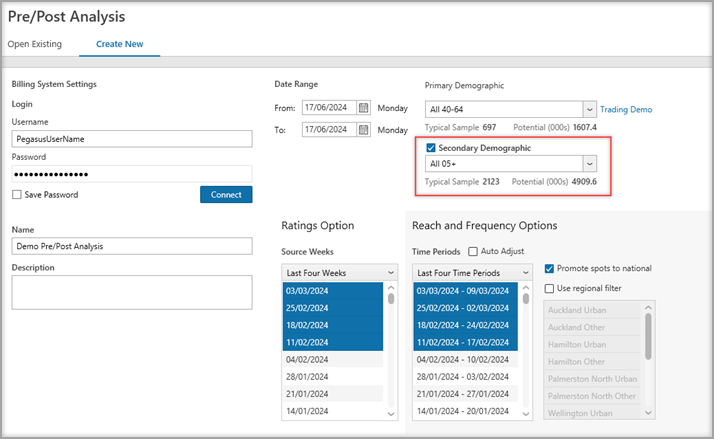
Task: Expand the Primary Demographic dropdown
Action: pyautogui.click(x=590, y=109)
